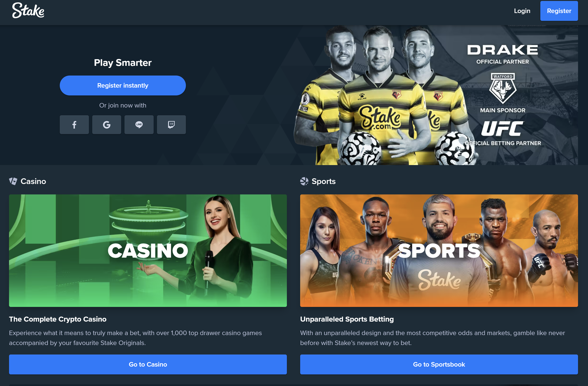Click the Register button in header
The image size is (588, 386).
tap(559, 11)
